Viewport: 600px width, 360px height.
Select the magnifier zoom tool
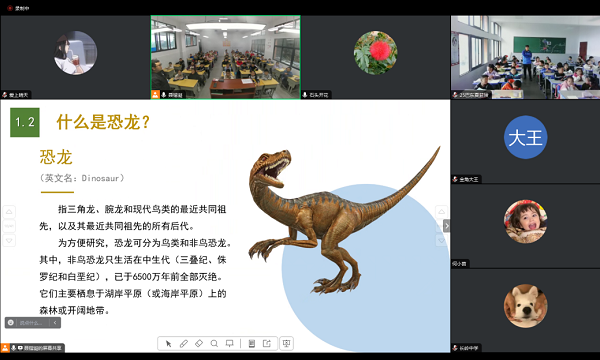click(x=214, y=344)
